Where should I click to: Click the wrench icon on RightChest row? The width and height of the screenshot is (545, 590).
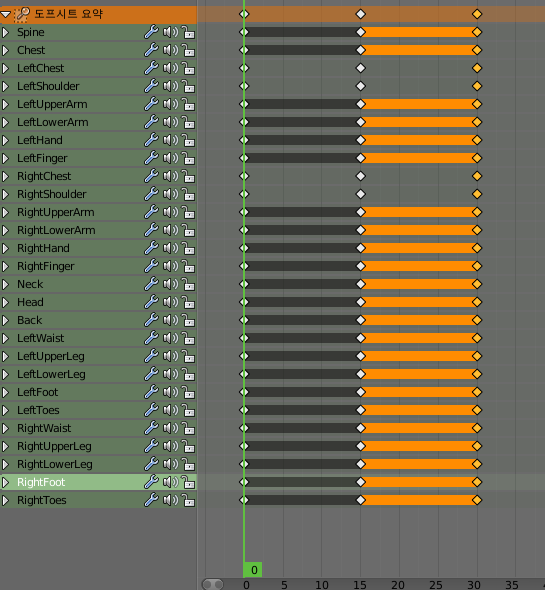click(151, 176)
